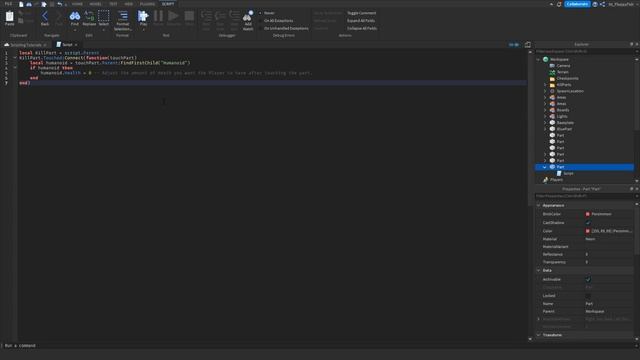This screenshot has width=640, height=360.
Task: Start the game with Play
Action: [143, 16]
